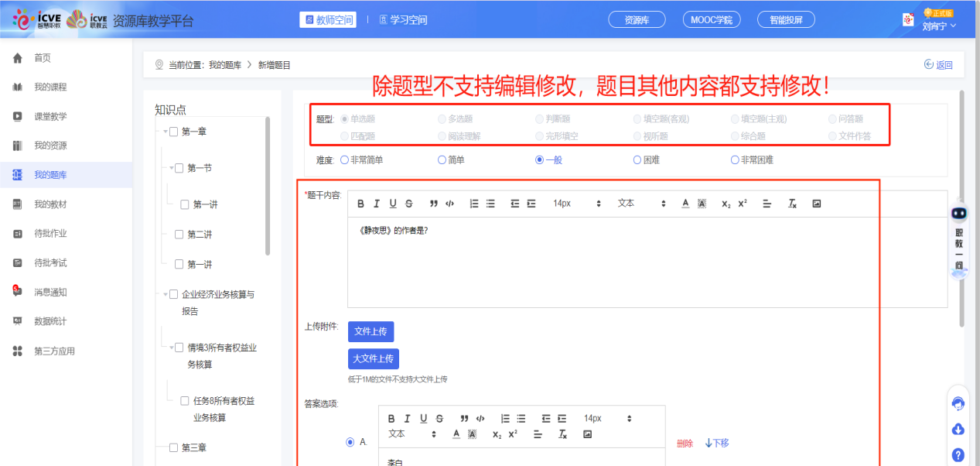
Task: Click italic icon in 题干内容 editor toolbar
Action: (x=377, y=204)
